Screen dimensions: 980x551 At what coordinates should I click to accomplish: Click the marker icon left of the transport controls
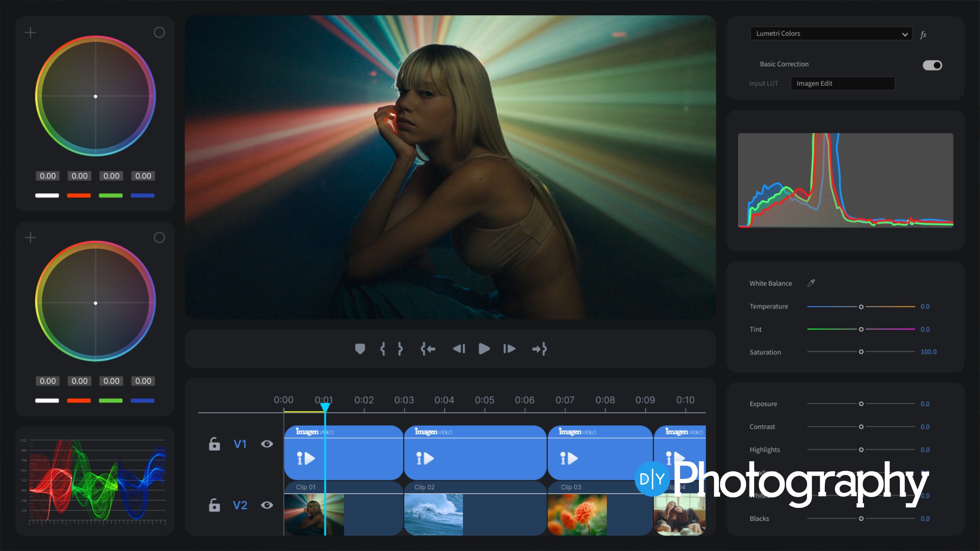[361, 349]
